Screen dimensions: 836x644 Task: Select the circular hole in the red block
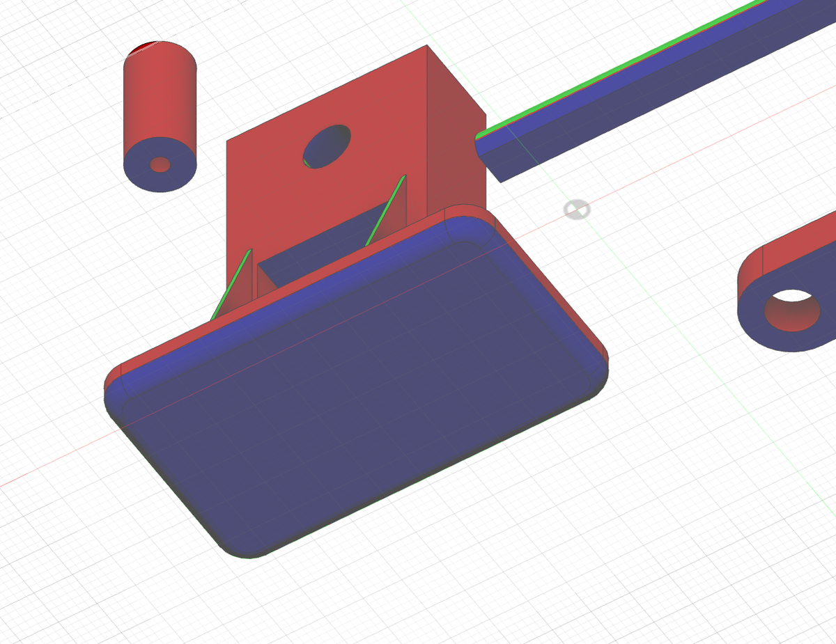327,146
